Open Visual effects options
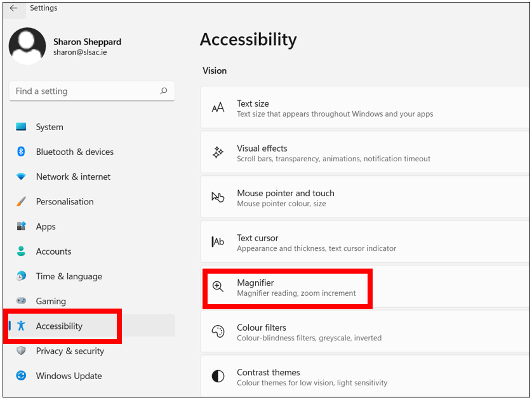532x400 pixels. 365,152
